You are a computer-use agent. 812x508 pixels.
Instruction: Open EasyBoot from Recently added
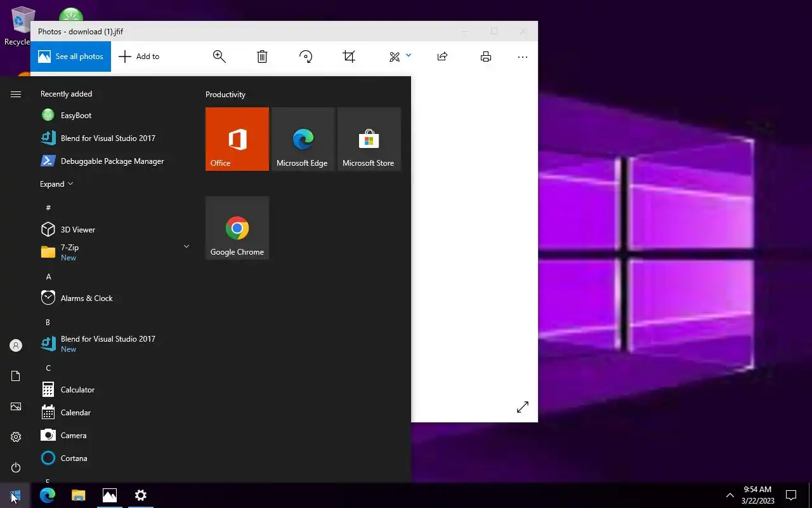pos(114,116)
